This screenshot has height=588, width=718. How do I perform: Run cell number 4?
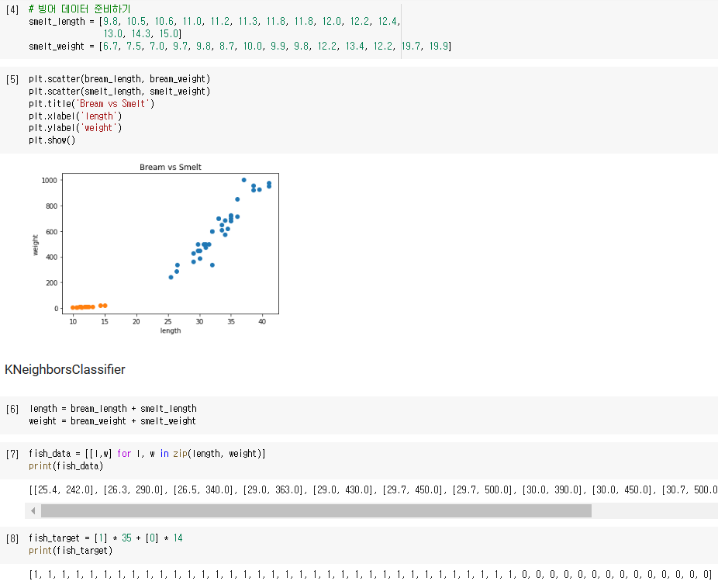[x=12, y=9]
